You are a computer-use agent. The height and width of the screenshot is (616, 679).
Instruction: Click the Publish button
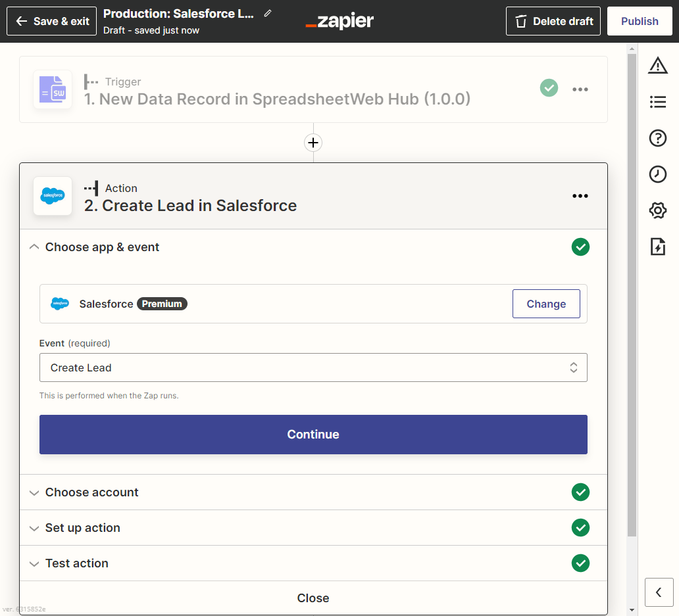(x=640, y=21)
